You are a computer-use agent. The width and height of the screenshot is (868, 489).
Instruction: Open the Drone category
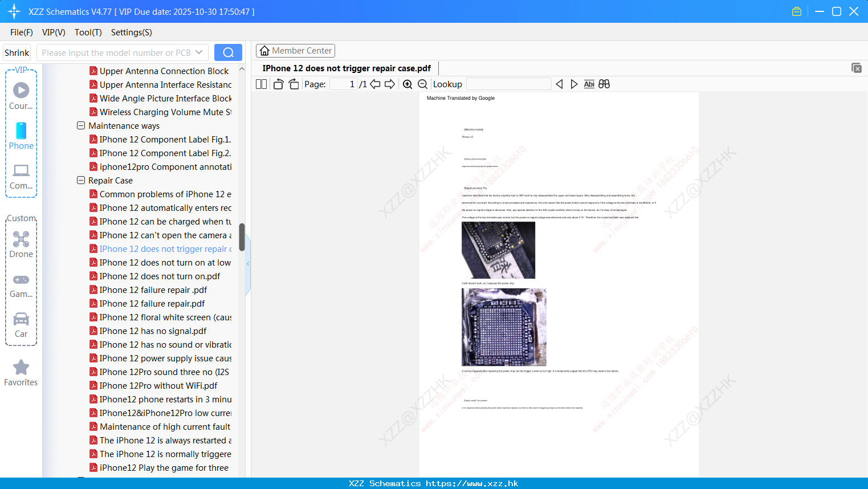(x=21, y=244)
